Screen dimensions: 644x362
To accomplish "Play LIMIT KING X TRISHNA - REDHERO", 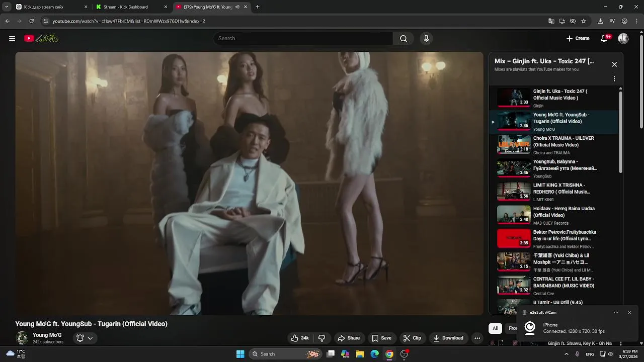I will coord(553,192).
